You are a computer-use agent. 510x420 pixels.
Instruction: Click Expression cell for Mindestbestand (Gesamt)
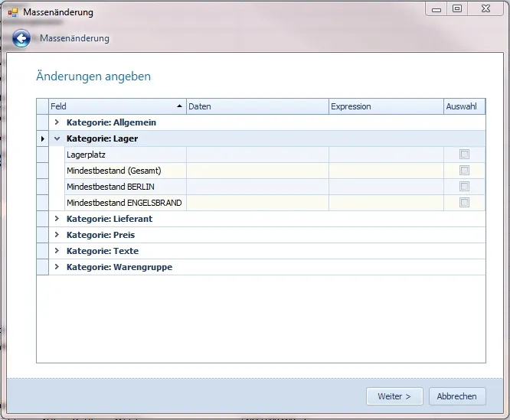[387, 171]
